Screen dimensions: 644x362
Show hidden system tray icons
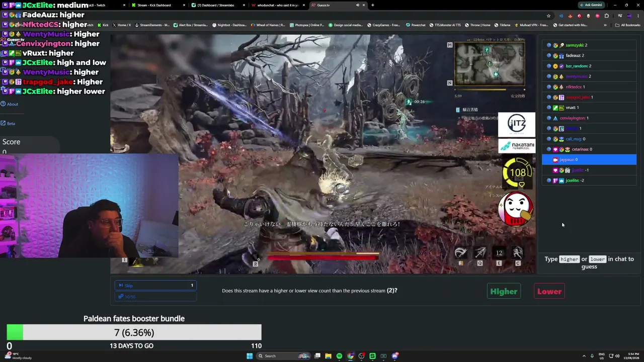coord(584,356)
